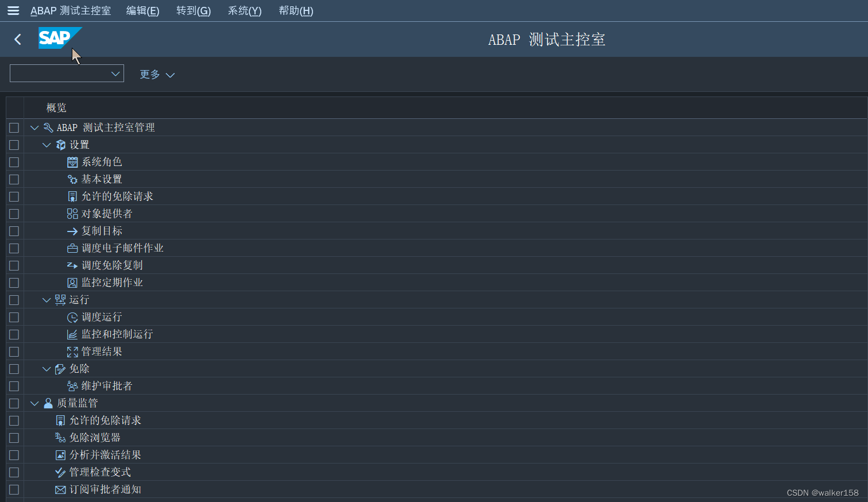Open the 转到(G) menu

tap(194, 10)
